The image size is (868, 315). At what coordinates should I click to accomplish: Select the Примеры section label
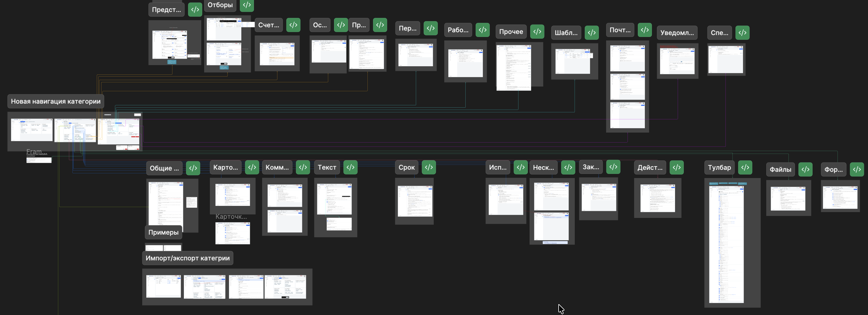(163, 233)
